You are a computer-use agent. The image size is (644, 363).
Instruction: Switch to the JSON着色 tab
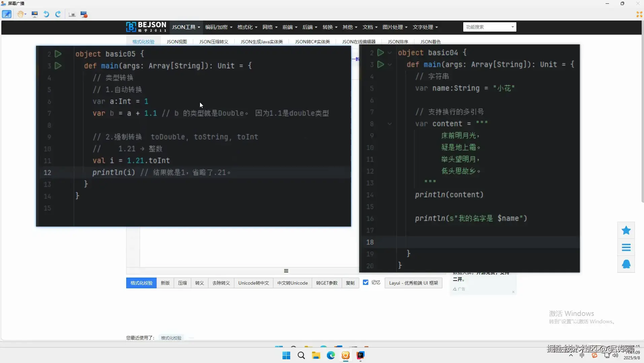pos(431,42)
